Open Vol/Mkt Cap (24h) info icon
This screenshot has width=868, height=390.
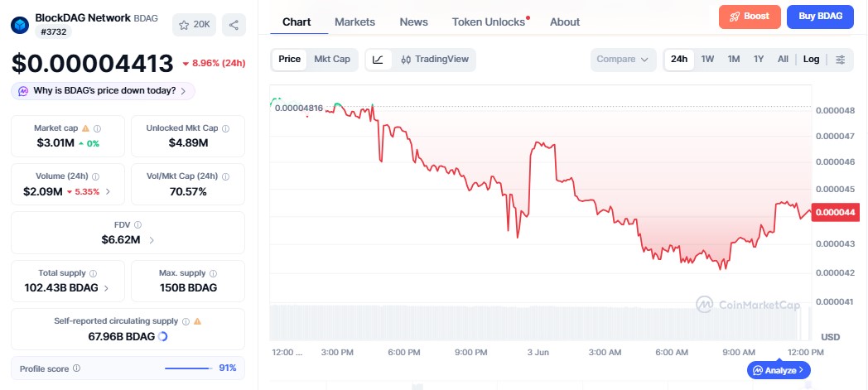point(225,176)
